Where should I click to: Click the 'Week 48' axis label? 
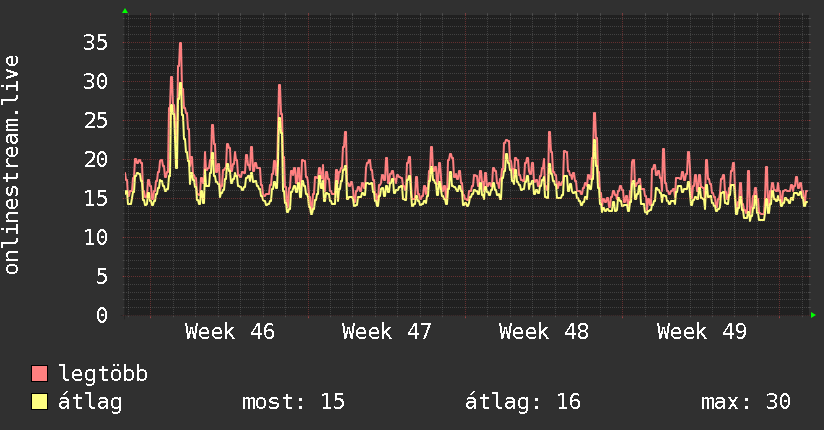544,332
